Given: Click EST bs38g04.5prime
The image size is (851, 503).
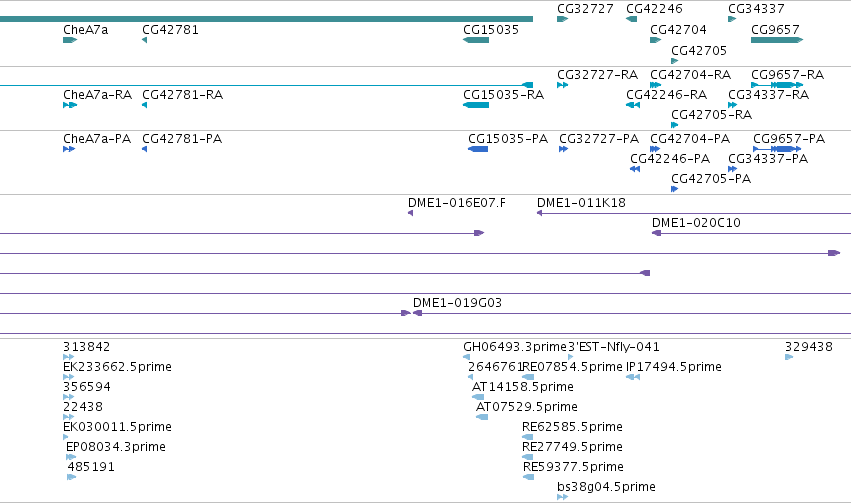Looking at the screenshot, I should (606, 487).
